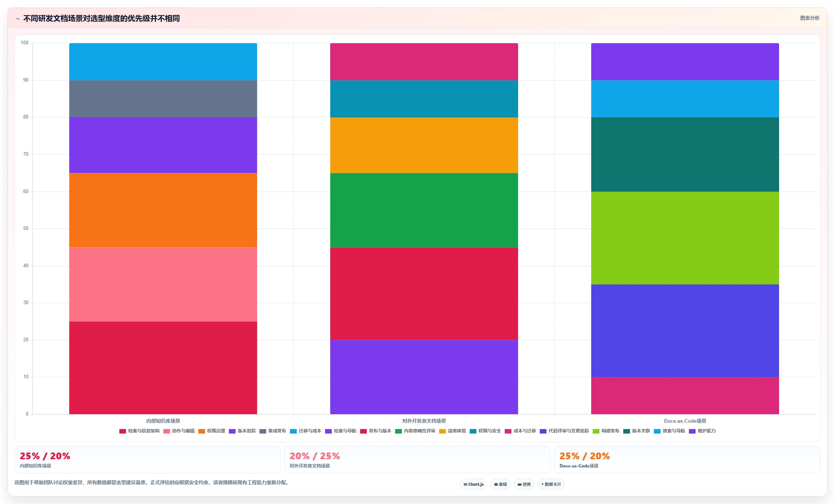Click the 图表分析 label in header
Screen dimensions: 835x504
click(810, 18)
